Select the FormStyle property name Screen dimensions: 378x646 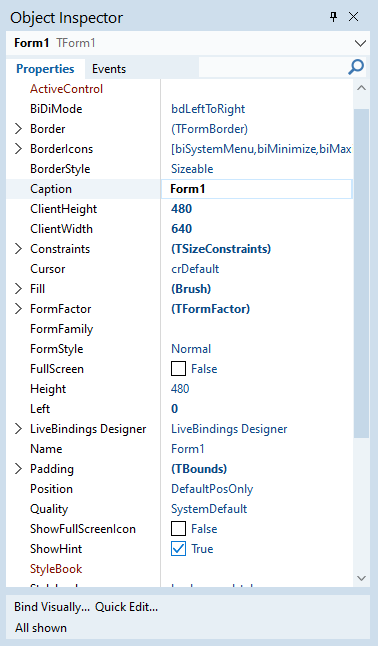point(56,349)
